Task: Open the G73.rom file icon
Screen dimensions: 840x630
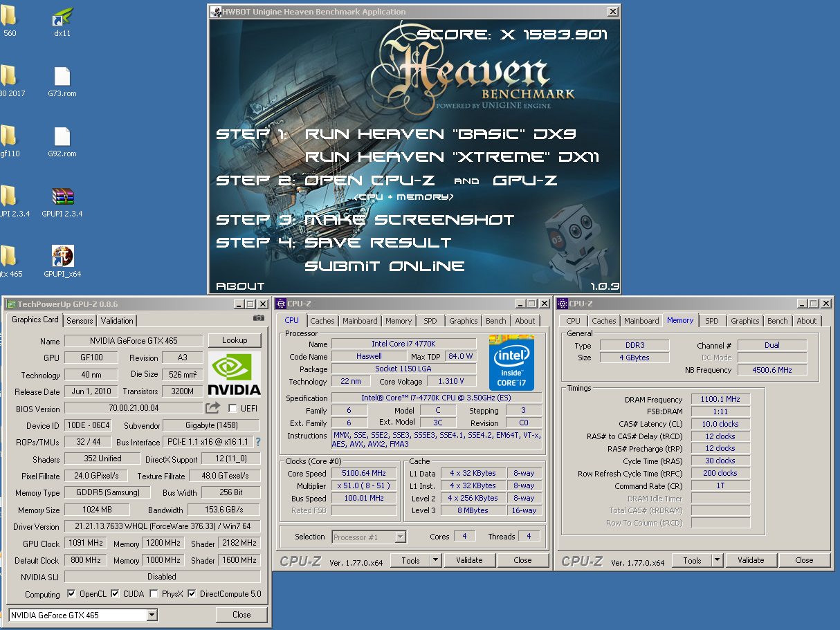Action: pyautogui.click(x=62, y=76)
